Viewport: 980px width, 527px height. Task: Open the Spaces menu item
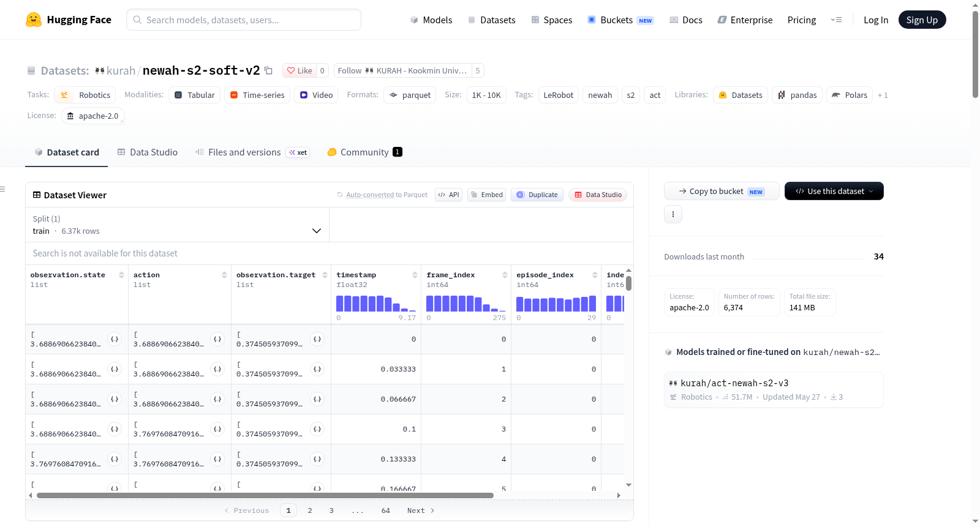click(552, 20)
